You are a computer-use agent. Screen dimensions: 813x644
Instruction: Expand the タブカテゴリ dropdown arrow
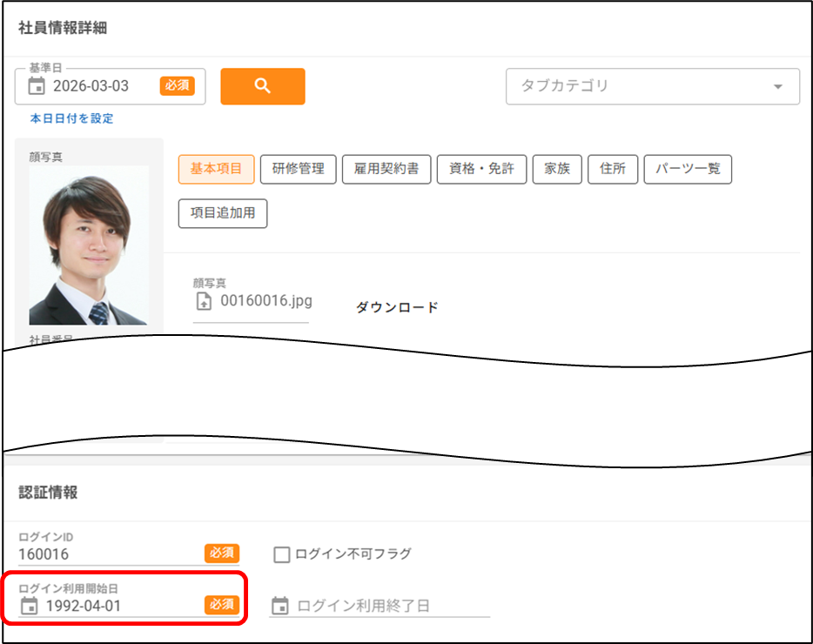777,86
